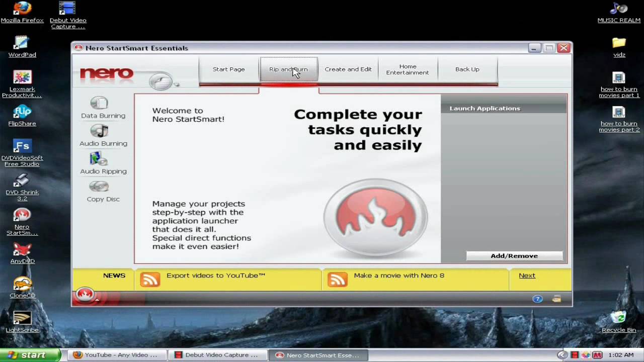Image resolution: width=644 pixels, height=362 pixels.
Task: Click the taskbar clock showing 1:02 AM
Action: pos(621,355)
